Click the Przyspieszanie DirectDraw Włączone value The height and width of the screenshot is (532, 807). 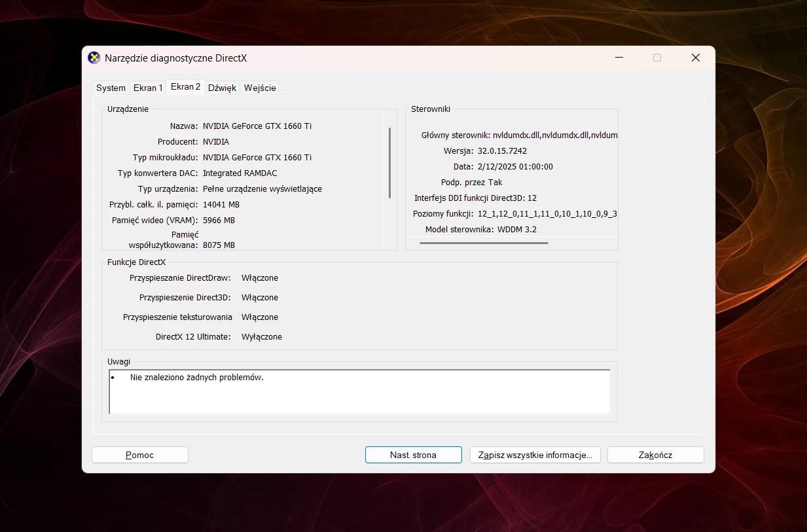click(260, 277)
